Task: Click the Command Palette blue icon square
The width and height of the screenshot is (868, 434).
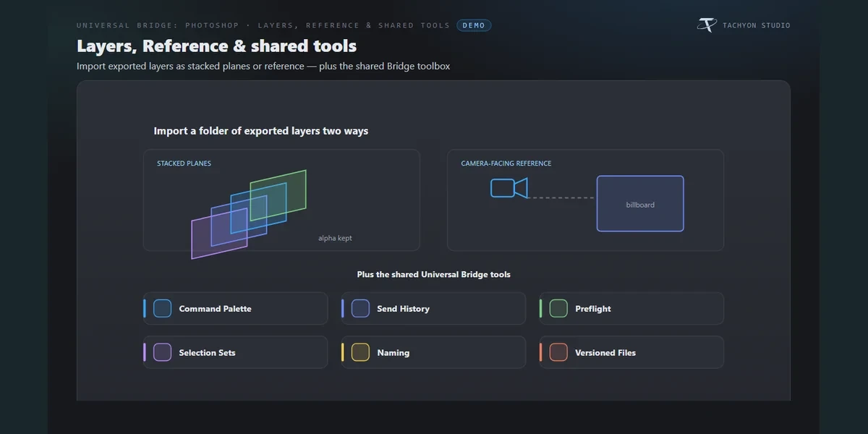Action: coord(162,309)
